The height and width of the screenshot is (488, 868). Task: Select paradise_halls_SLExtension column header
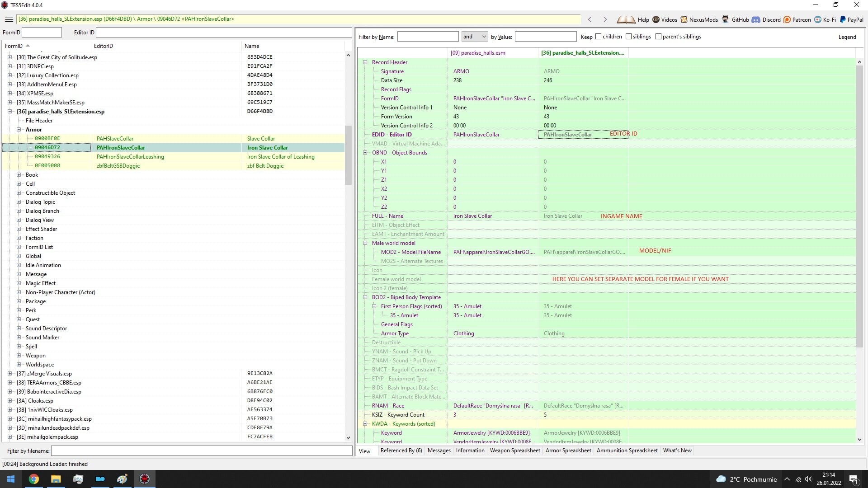point(583,53)
